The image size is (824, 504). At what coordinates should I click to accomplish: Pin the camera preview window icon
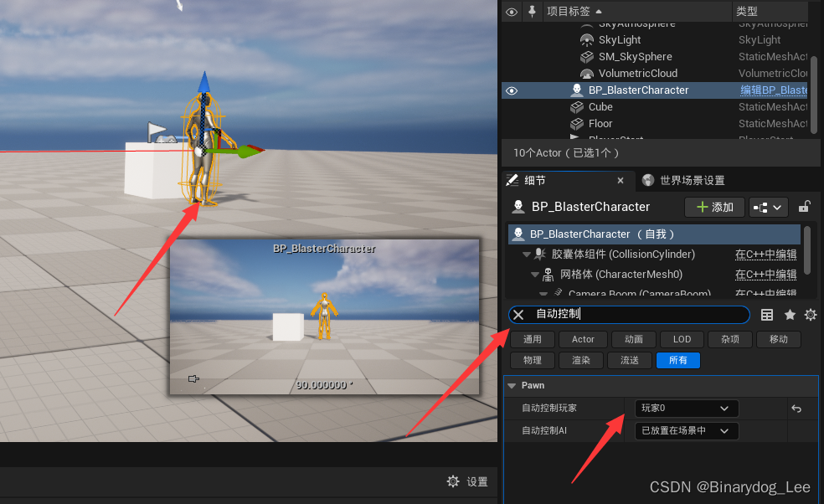tap(194, 379)
